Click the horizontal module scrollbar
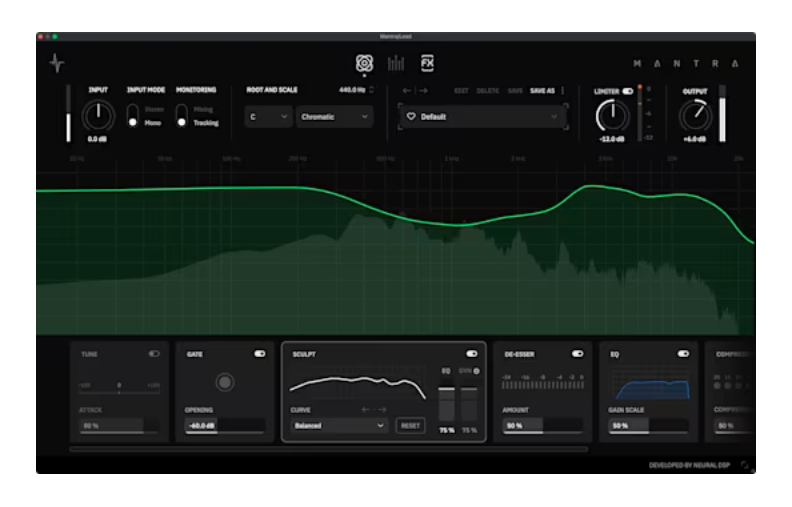This screenshot has height=507, width=792. (328, 449)
